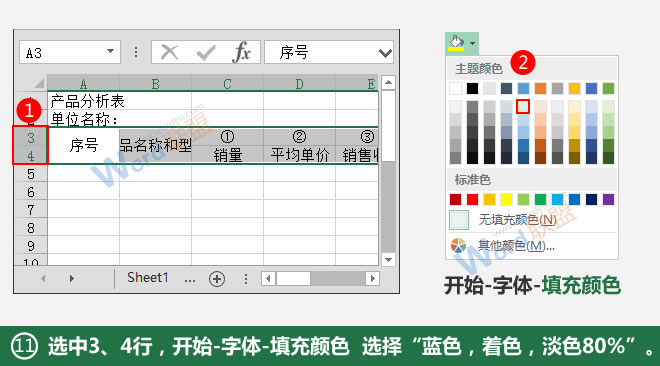
Task: Pick dark red standard color swatch
Action: [x=455, y=199]
